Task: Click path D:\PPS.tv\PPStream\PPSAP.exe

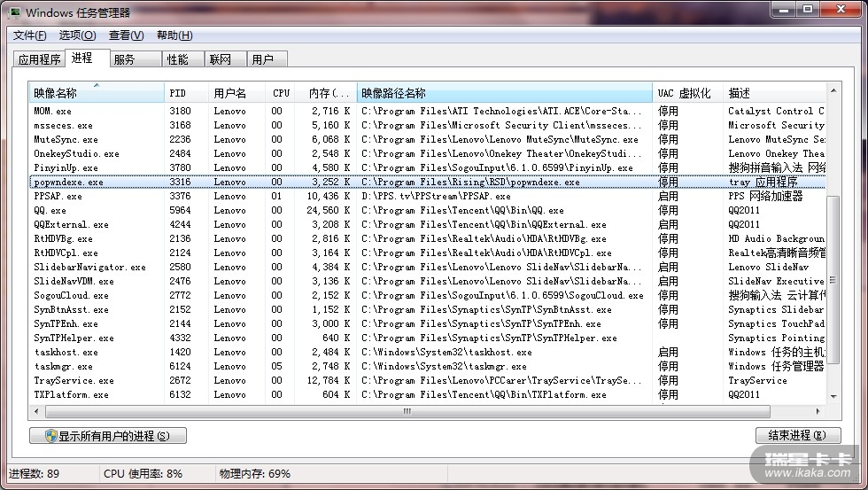Action: tap(436, 196)
